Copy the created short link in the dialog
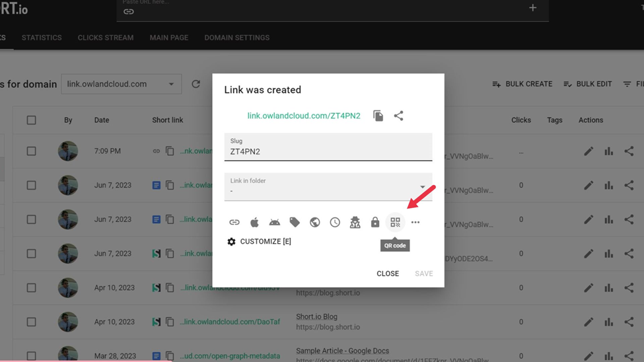The width and height of the screenshot is (644, 362). 378,116
